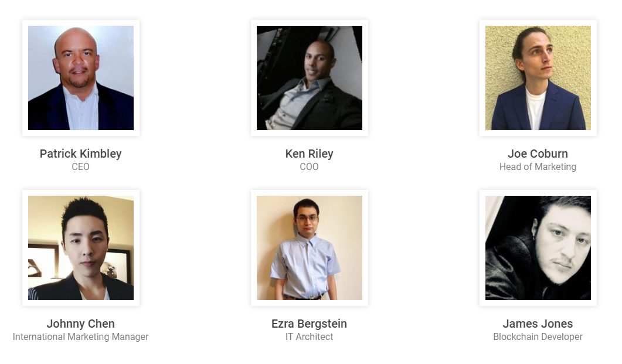Click the CEO title under Patrick Kimbley
622x364 pixels.
tap(80, 167)
